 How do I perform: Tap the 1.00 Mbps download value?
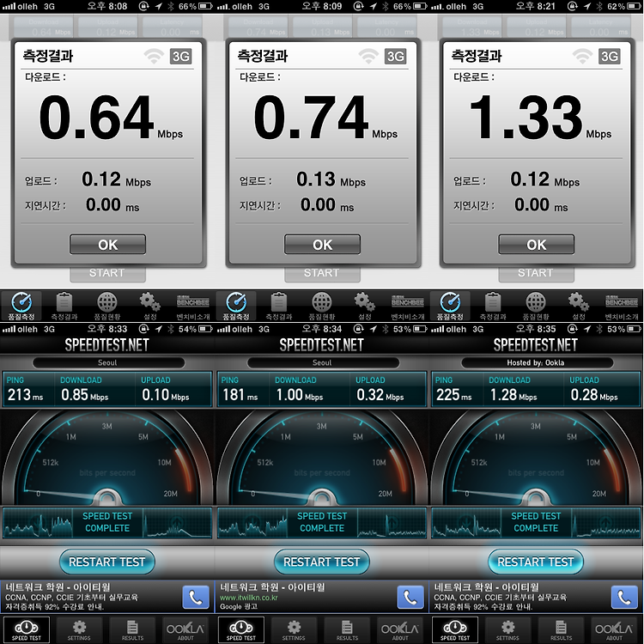[300, 395]
